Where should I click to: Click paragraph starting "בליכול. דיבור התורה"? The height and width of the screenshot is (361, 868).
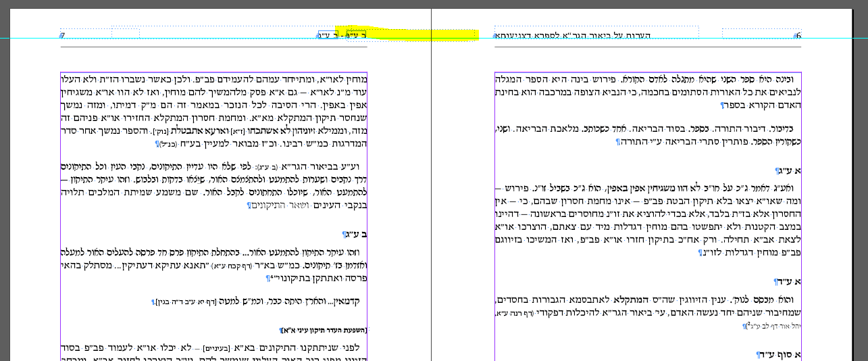(648, 135)
